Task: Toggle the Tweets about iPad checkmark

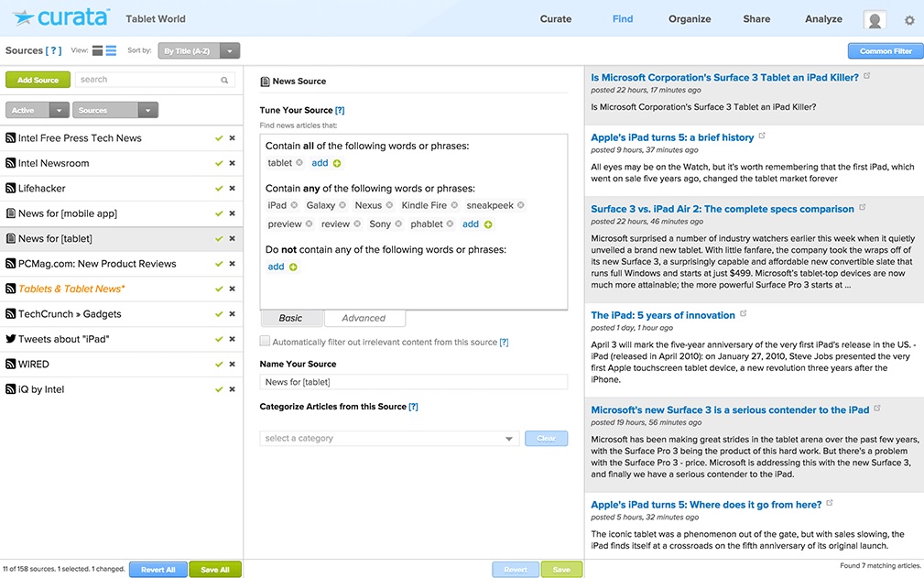Action: coord(219,339)
